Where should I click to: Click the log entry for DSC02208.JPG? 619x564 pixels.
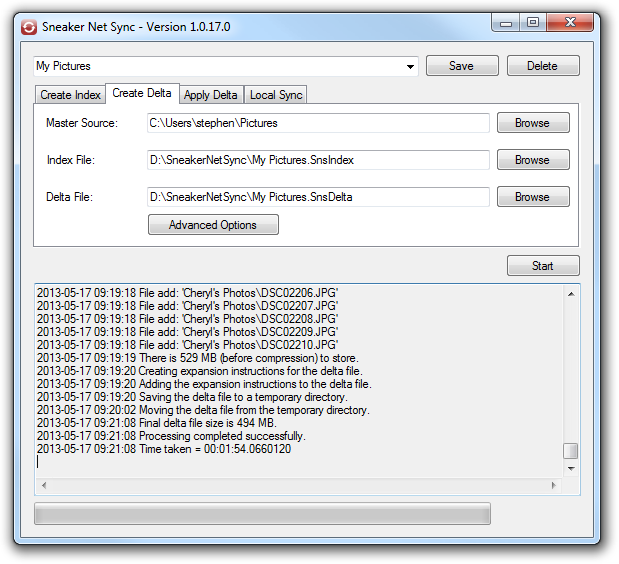(188, 319)
